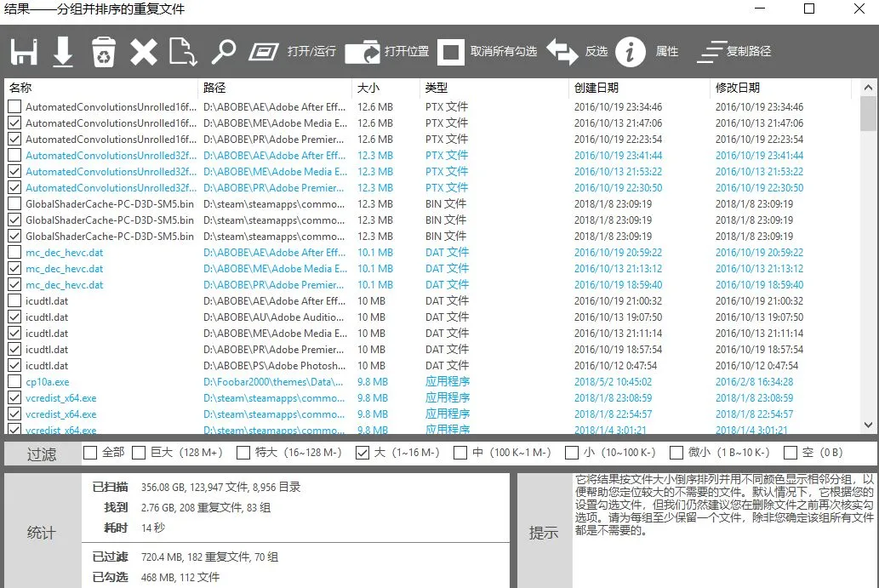Click the move file document icon
This screenshot has width=879, height=588.
183,52
